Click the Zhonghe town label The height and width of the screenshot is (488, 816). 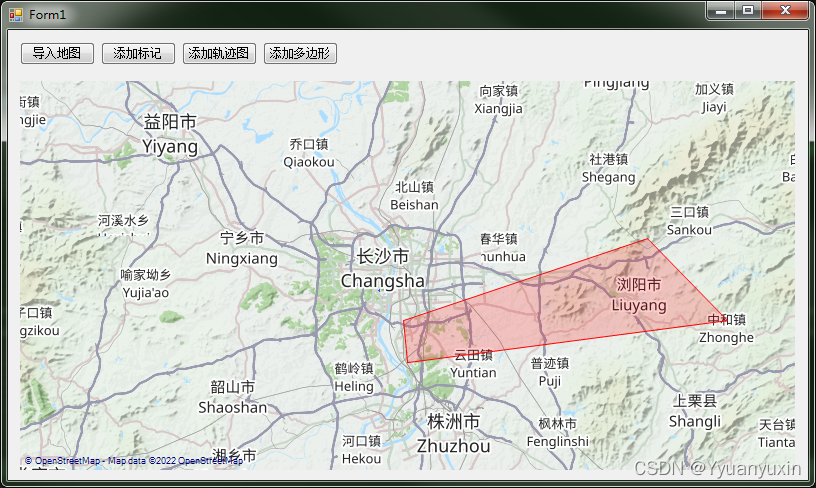click(x=726, y=329)
